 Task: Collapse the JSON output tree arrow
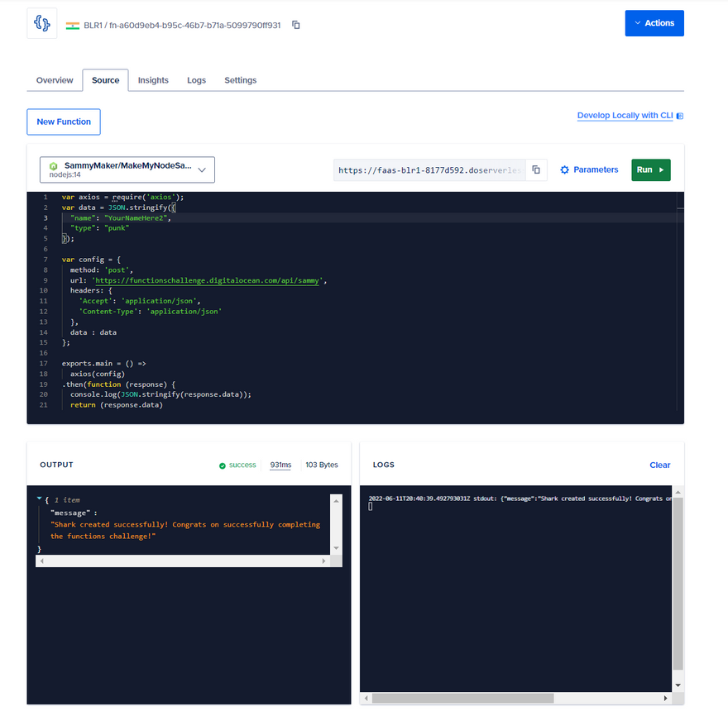tap(39, 499)
